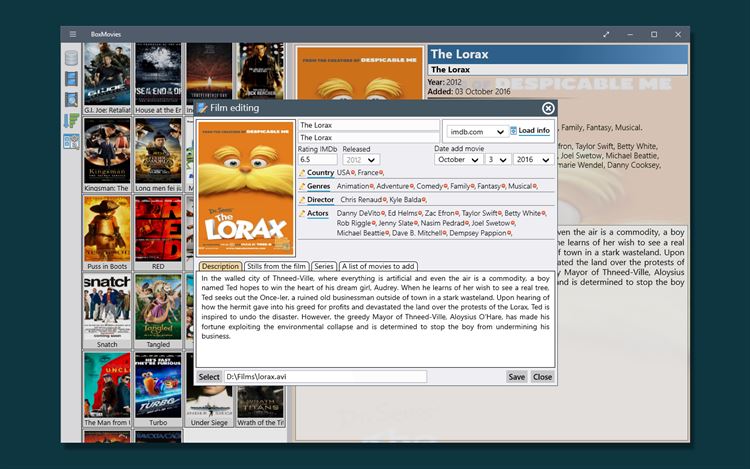Remove France with its red delete icon

pos(381,173)
